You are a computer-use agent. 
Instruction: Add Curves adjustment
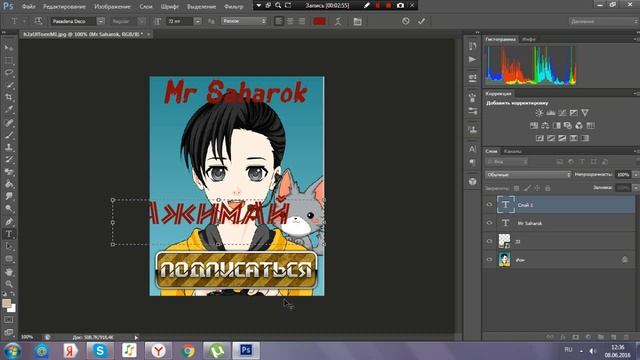pyautogui.click(x=562, y=113)
